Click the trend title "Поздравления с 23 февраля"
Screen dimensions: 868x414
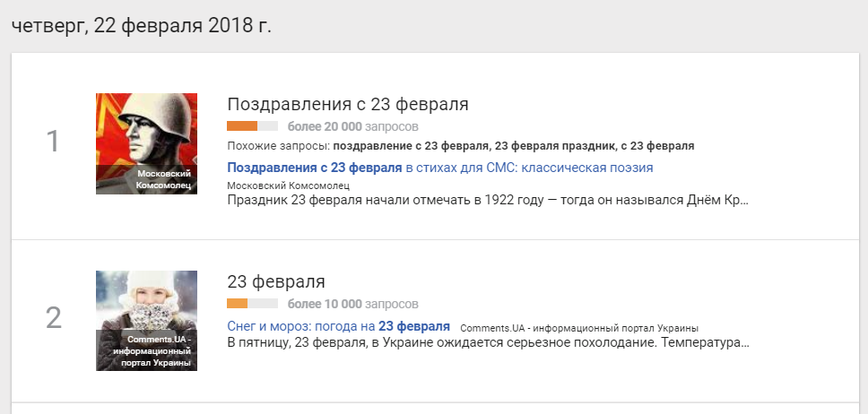click(348, 104)
